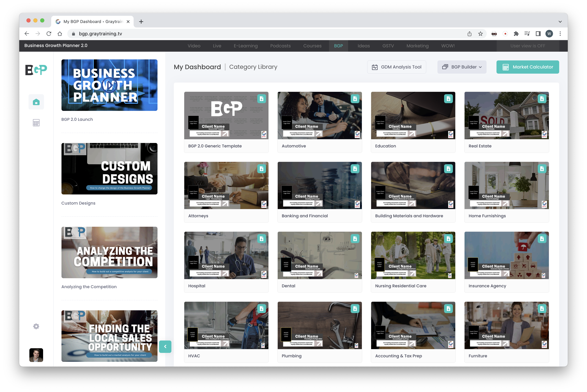
Task: Bookmark this page with the star icon
Action: [x=480, y=34]
